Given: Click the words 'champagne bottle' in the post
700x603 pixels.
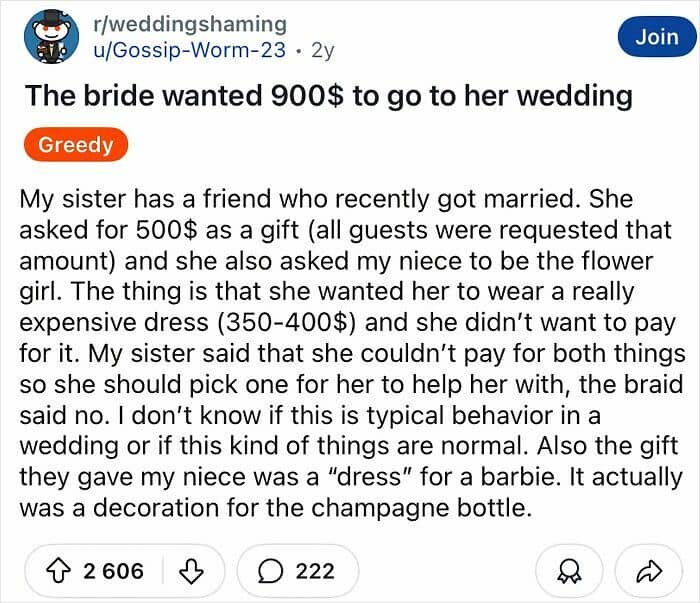Looking at the screenshot, I should [x=419, y=508].
